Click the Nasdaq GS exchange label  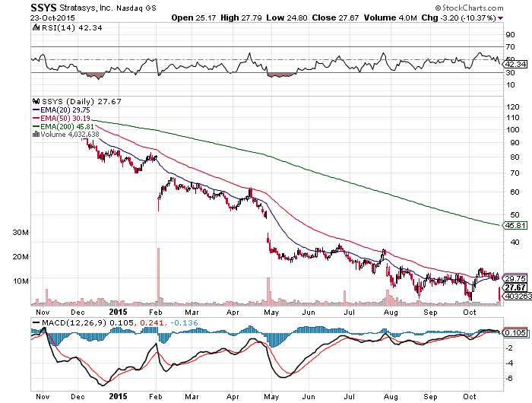tap(136, 8)
